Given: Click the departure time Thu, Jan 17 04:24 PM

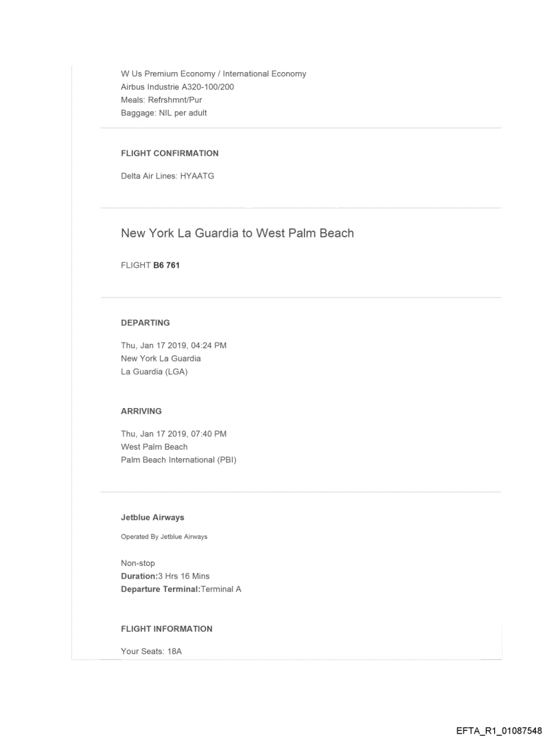Looking at the screenshot, I should click(x=174, y=345).
